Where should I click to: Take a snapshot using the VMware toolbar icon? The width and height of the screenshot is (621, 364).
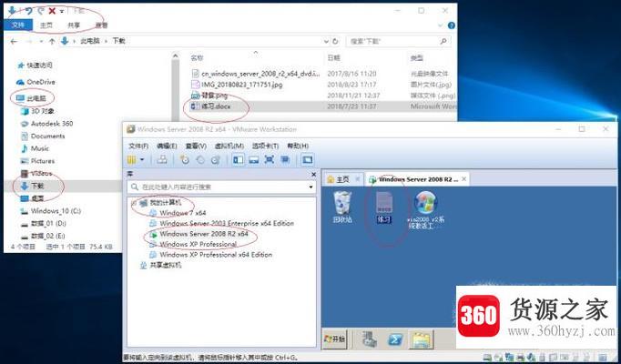185,159
